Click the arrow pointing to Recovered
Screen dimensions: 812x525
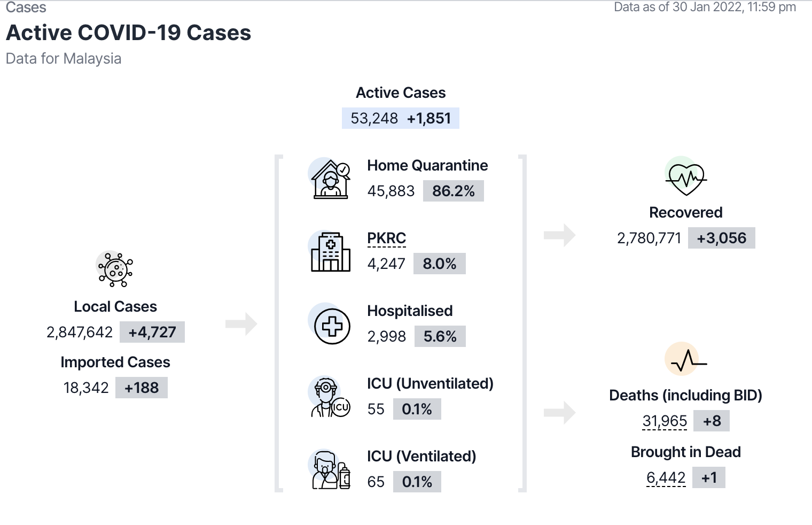click(x=559, y=235)
